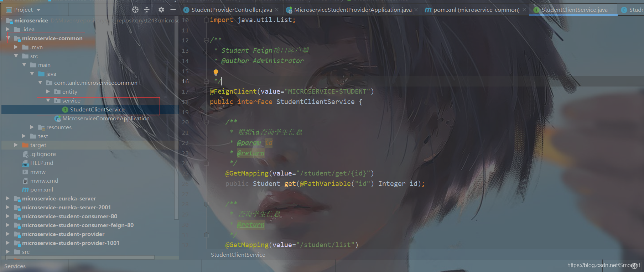The width and height of the screenshot is (644, 272).
Task: Expand the entity package
Action: [x=48, y=91]
